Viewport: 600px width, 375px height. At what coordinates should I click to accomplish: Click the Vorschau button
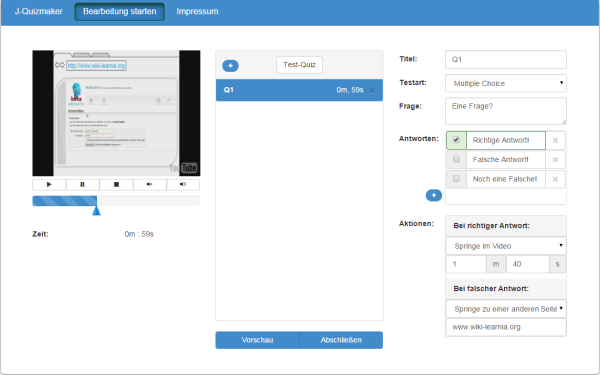coord(257,340)
